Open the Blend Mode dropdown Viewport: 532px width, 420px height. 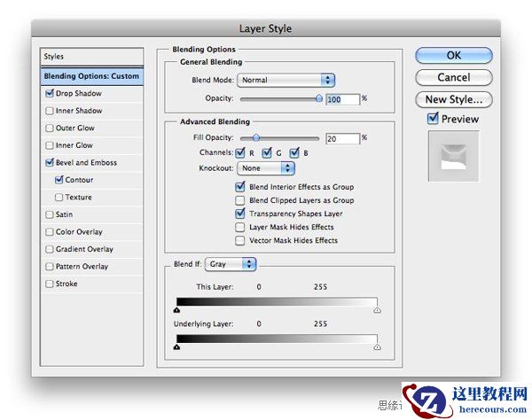tap(286, 81)
